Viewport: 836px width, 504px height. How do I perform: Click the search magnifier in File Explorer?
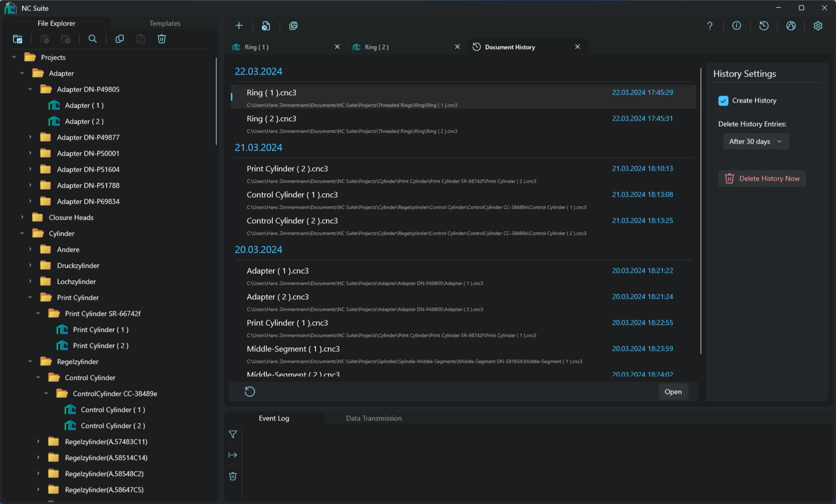[x=93, y=39]
